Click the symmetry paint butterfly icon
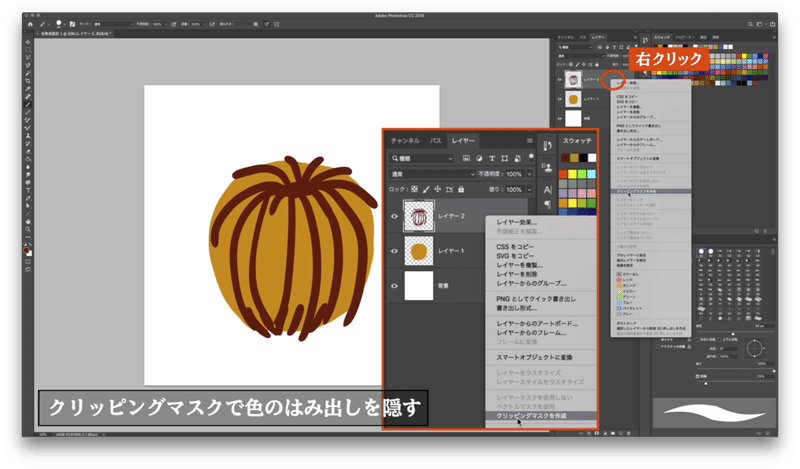800x469 pixels. point(277,24)
